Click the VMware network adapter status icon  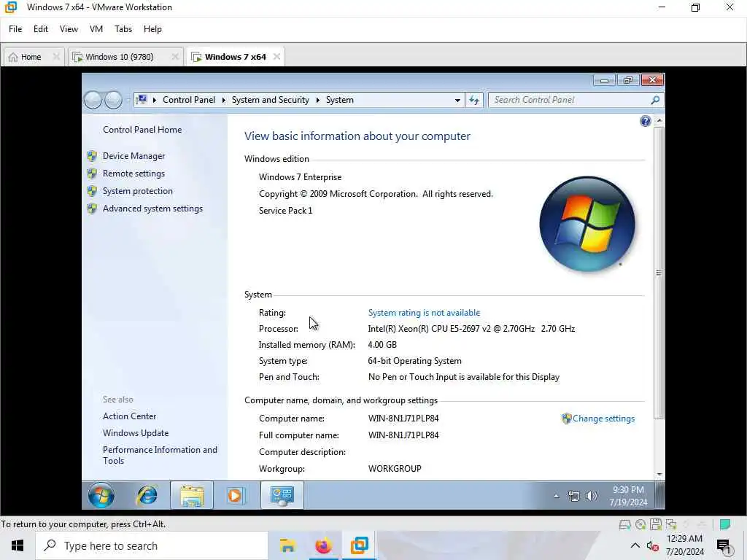click(671, 525)
